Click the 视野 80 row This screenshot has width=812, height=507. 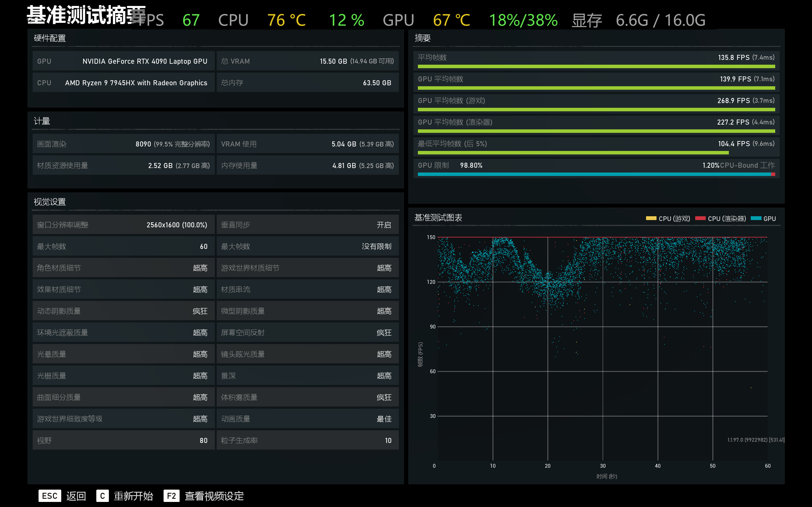click(123, 440)
